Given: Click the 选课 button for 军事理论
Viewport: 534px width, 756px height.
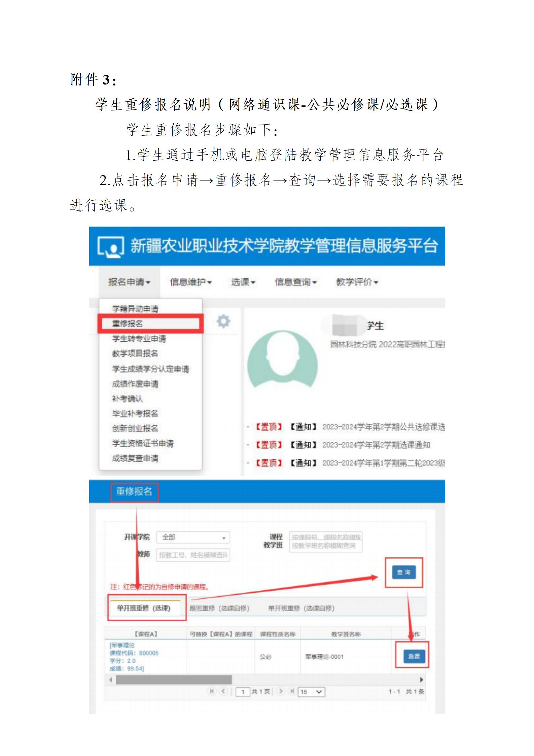Looking at the screenshot, I should click(414, 656).
